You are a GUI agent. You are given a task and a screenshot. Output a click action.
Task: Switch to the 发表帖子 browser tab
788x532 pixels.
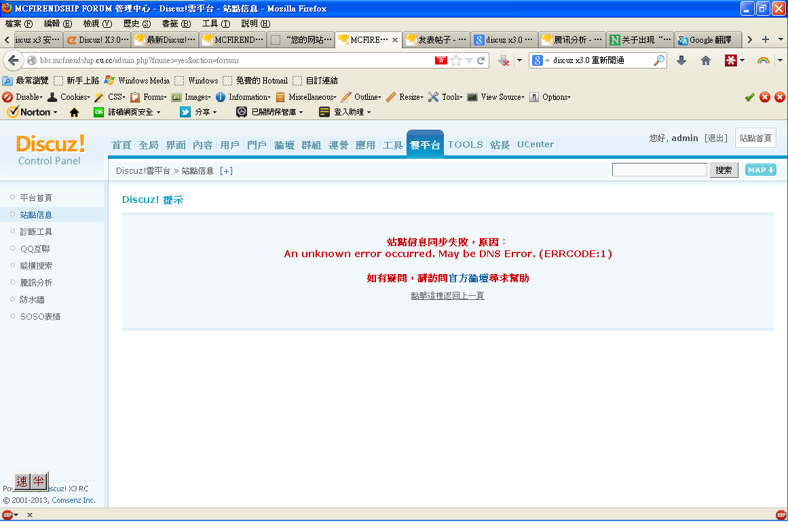[x=436, y=39]
